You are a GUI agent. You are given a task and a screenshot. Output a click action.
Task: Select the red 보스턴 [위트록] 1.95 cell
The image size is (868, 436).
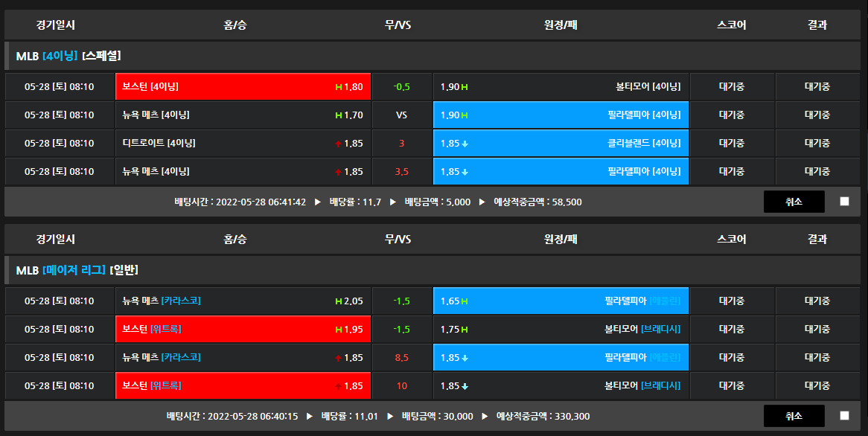click(243, 330)
